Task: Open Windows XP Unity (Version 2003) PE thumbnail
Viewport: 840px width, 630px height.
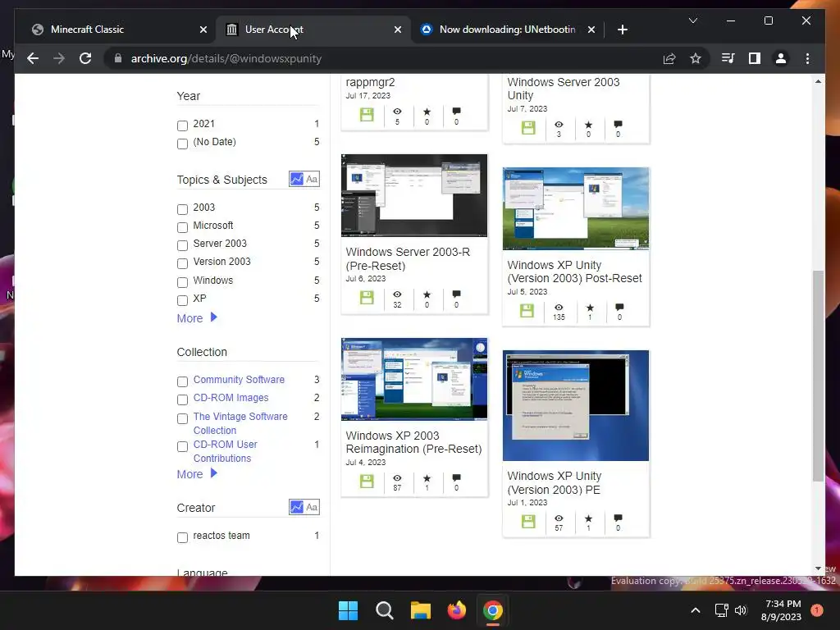Action: (x=576, y=405)
